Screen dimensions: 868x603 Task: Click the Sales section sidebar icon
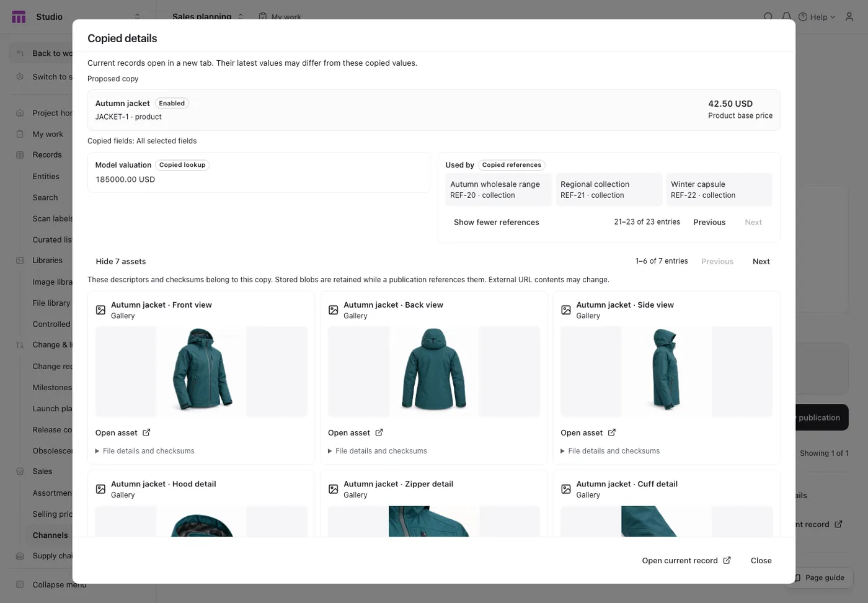coord(20,471)
